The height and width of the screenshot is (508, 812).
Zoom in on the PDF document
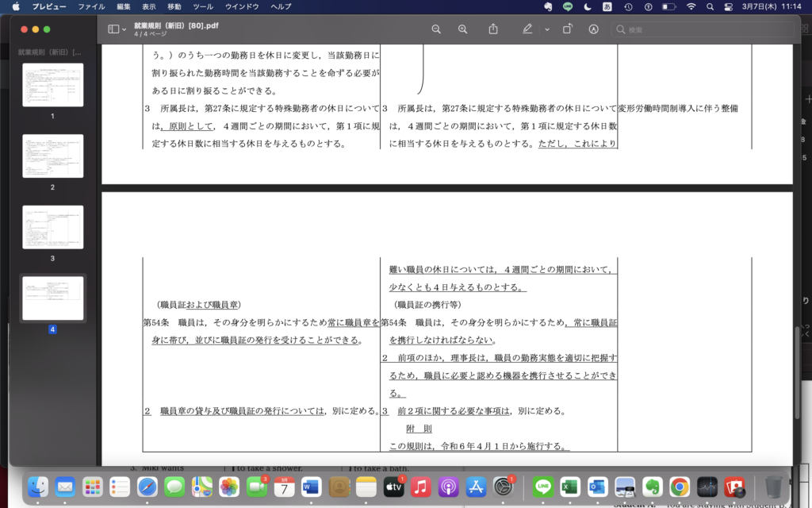(462, 29)
